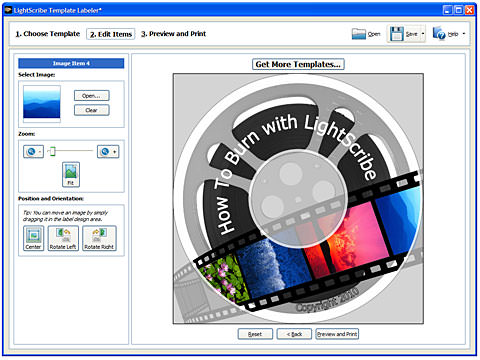The width and height of the screenshot is (480, 360).
Task: Expand the Save dropdown arrow
Action: click(423, 34)
